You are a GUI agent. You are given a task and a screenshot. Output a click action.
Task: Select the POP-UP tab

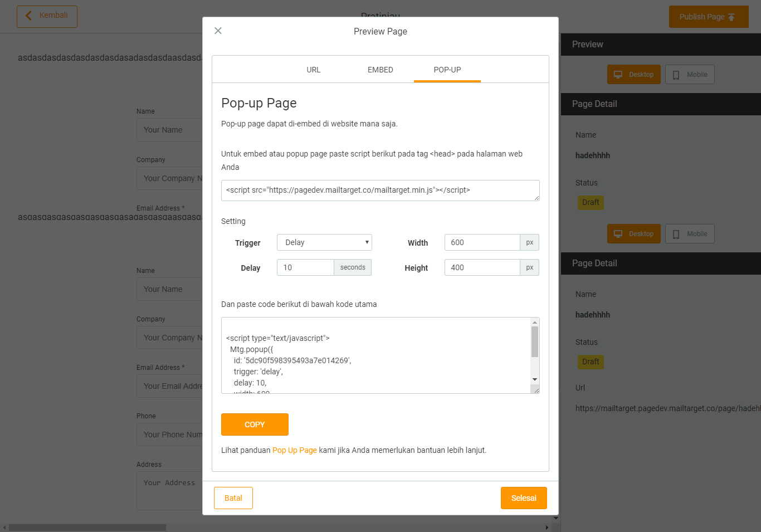tap(447, 70)
